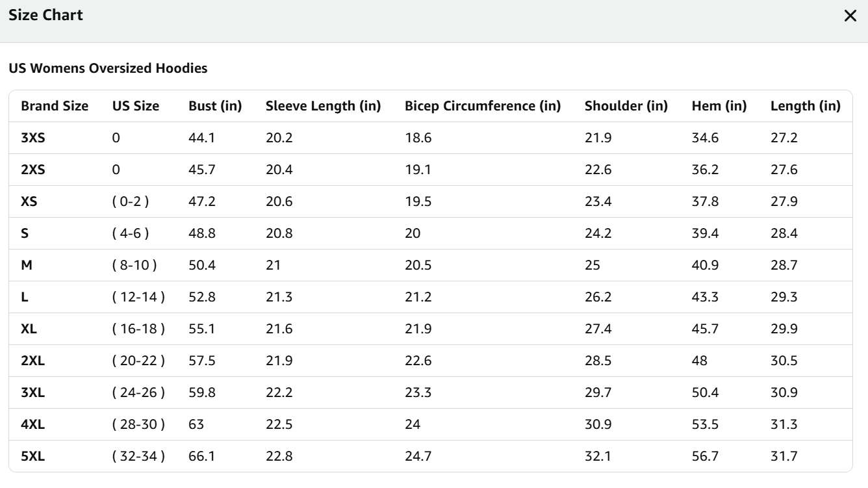Click the US Size column header
Viewport: 868px width, 488px height.
point(136,106)
